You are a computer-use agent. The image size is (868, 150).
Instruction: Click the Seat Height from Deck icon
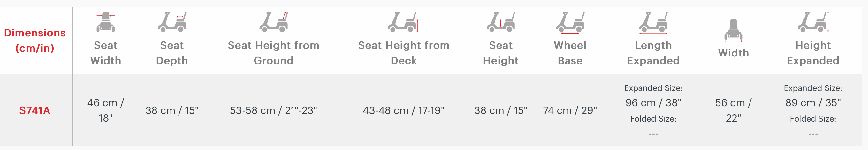click(404, 22)
